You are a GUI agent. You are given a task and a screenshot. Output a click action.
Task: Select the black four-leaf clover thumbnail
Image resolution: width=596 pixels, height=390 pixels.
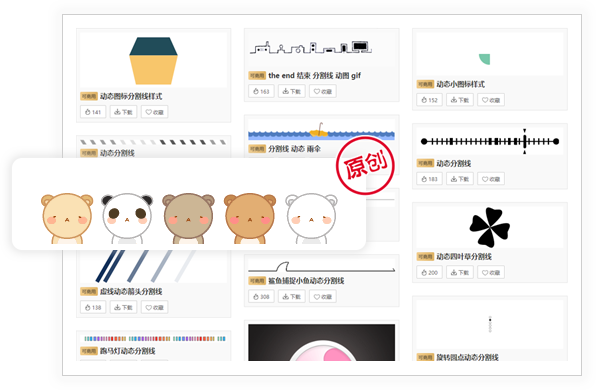pos(489,227)
